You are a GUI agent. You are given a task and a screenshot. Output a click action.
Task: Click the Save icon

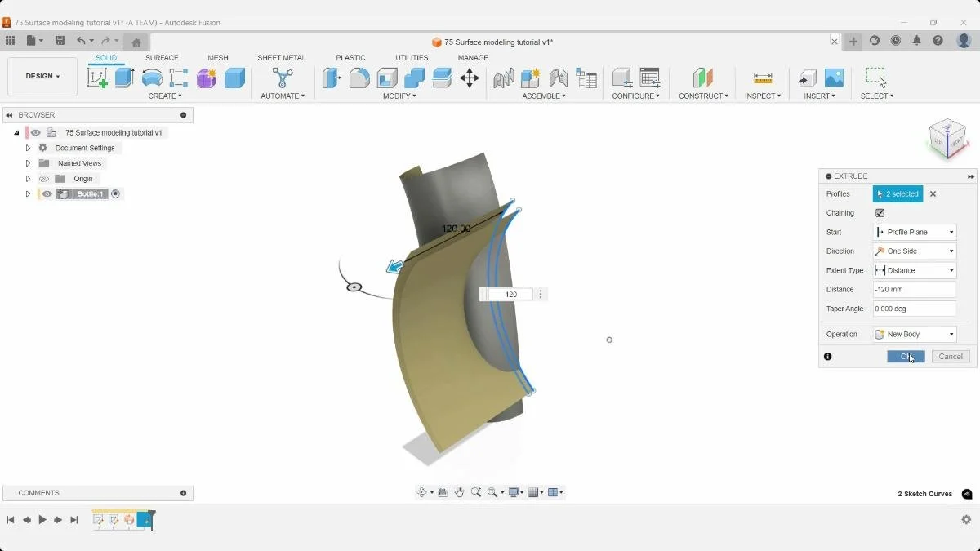point(60,41)
